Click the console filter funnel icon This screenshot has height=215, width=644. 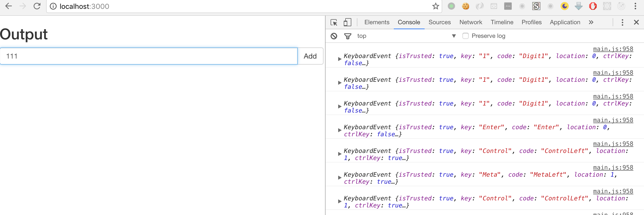pos(348,36)
